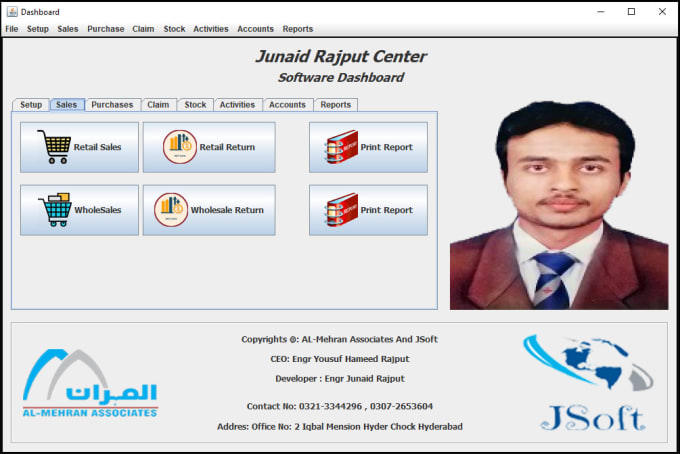The height and width of the screenshot is (454, 680).
Task: Open the Claim menu in menu bar
Action: coord(143,29)
